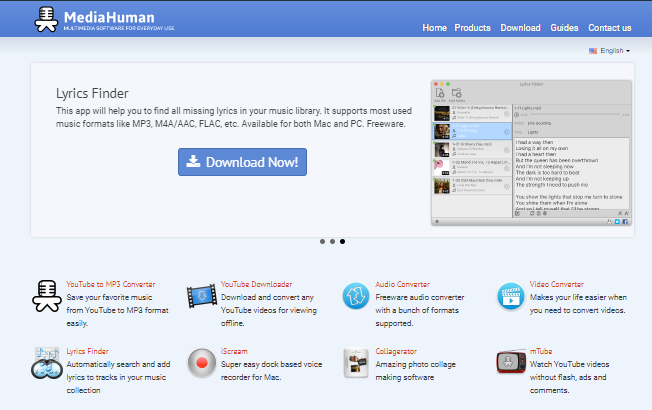Select the third carousel slide dot
This screenshot has width=652, height=410.
click(x=342, y=242)
